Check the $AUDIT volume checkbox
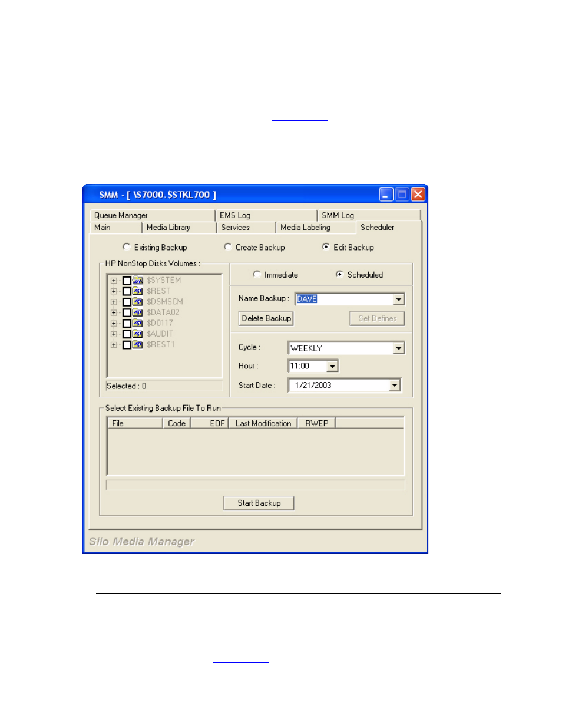Viewport: 562px width, 728px height. (x=127, y=334)
